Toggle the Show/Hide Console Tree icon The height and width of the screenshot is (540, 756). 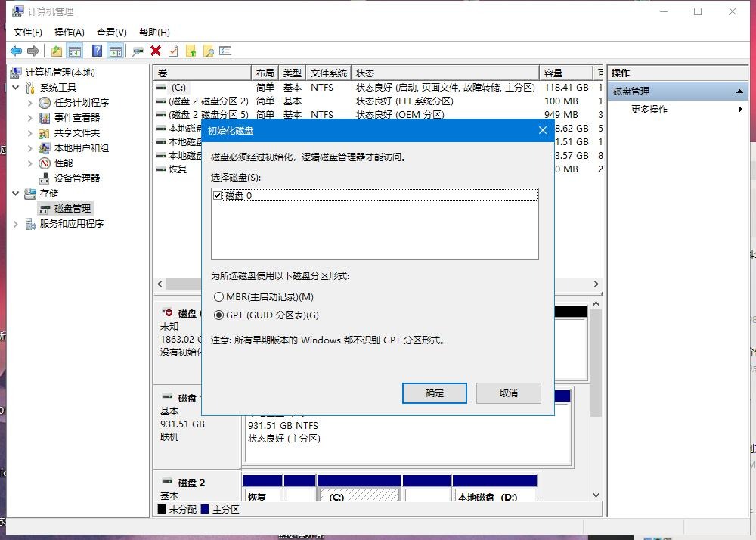tap(74, 51)
